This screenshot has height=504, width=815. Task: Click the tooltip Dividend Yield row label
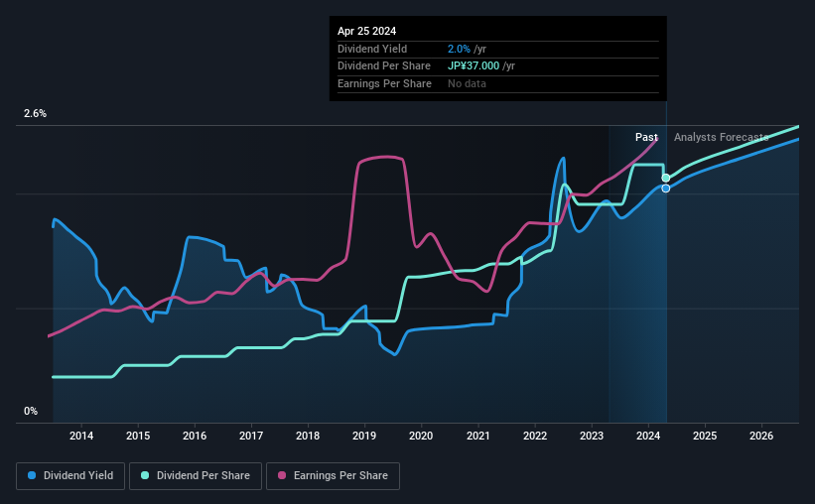pos(372,49)
